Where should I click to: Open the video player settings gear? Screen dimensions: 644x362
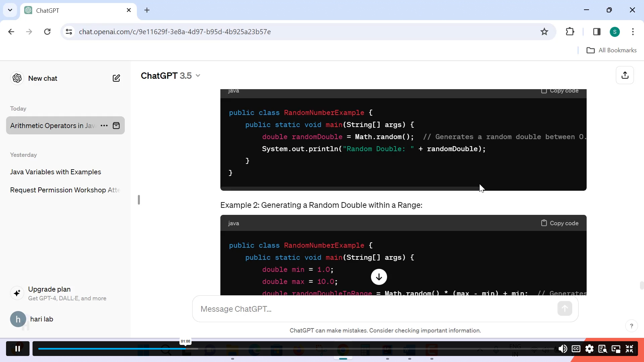589,349
